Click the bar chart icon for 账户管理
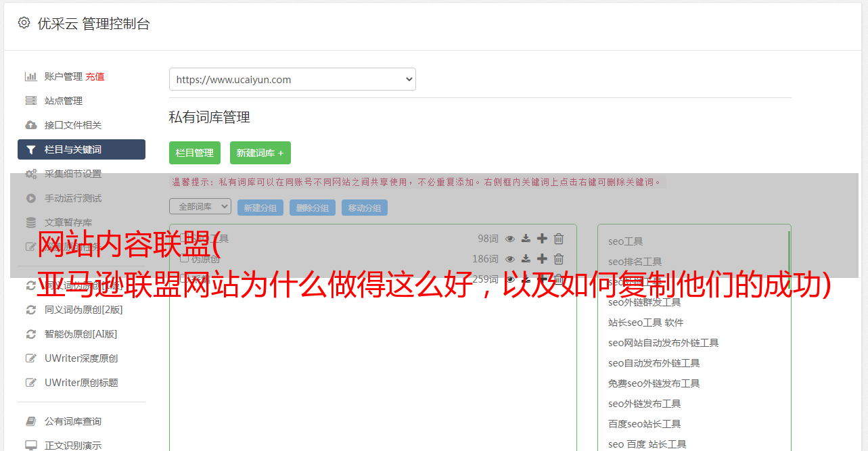This screenshot has width=868, height=451. point(30,76)
